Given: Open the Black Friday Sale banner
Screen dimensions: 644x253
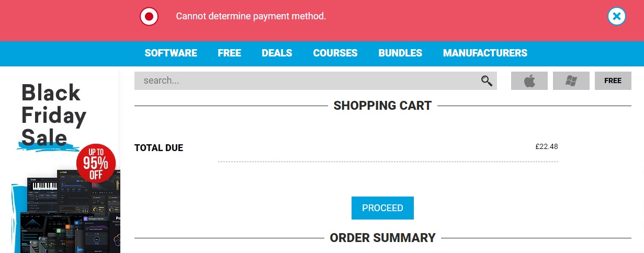Looking at the screenshot, I should coord(52,115).
